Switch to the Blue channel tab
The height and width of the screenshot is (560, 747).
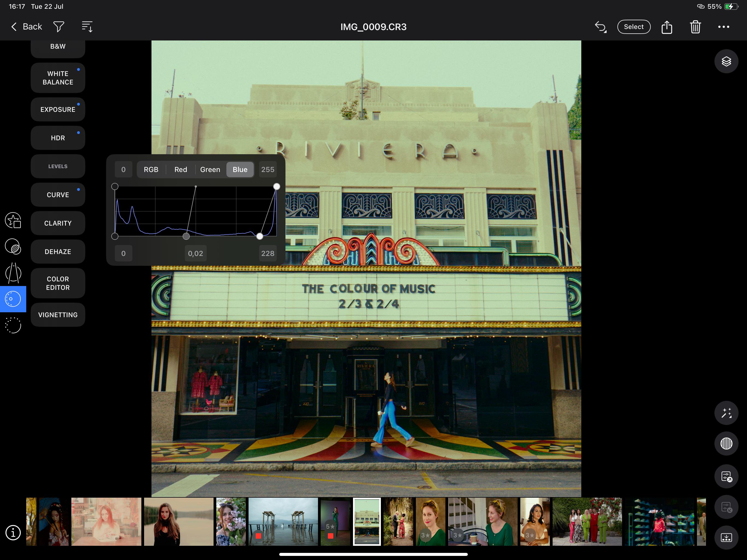pos(240,170)
